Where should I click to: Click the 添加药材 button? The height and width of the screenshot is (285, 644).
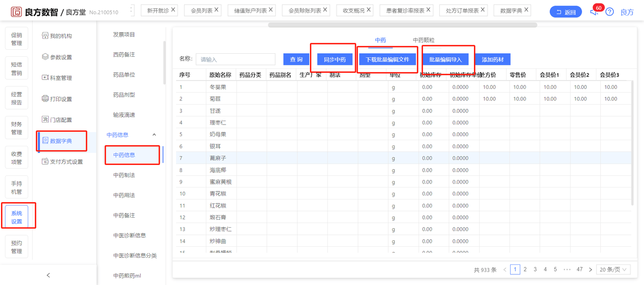coord(493,59)
